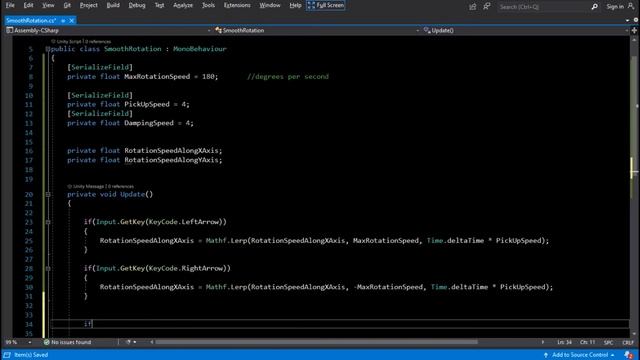Click the '//degrees per second' comment
Screen dimensions: 640x360
tap(288, 77)
